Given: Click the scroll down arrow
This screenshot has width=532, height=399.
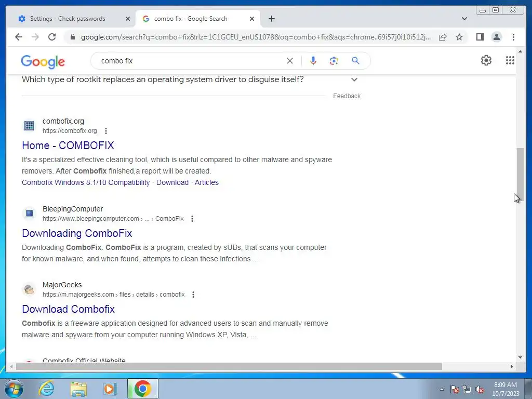Looking at the screenshot, I should coord(520,357).
